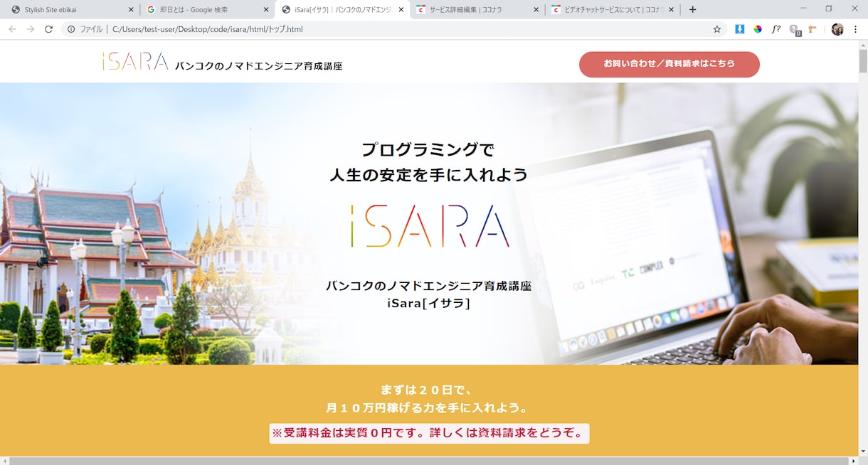The image size is (868, 465).
Task: Click the ※受講料金は実質０円です notice
Action: (429, 433)
